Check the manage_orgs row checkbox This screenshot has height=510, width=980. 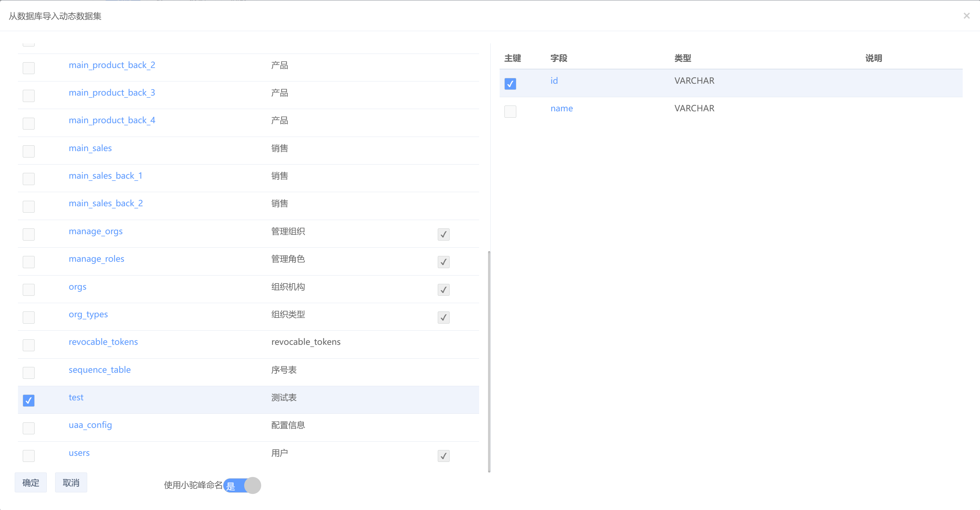[29, 234]
